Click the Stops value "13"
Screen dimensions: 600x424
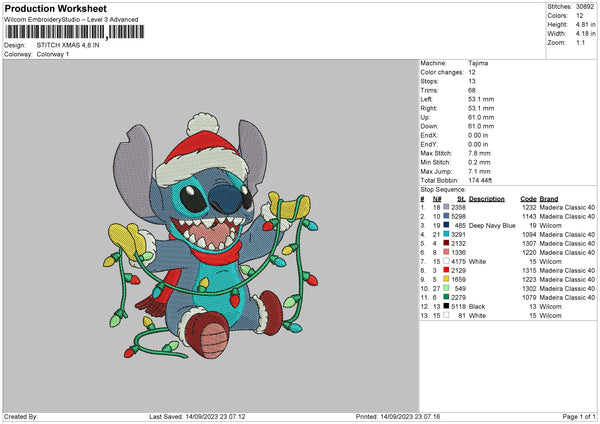point(472,81)
